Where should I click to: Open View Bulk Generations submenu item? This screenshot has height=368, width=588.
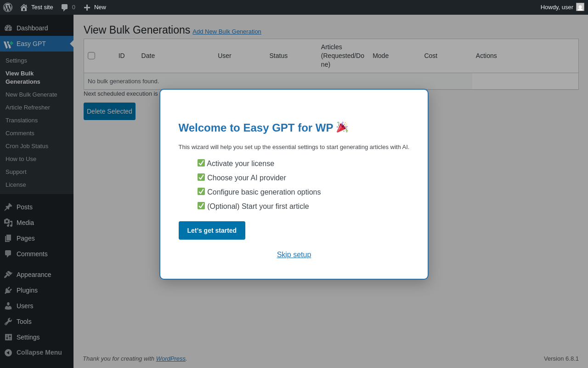[23, 77]
